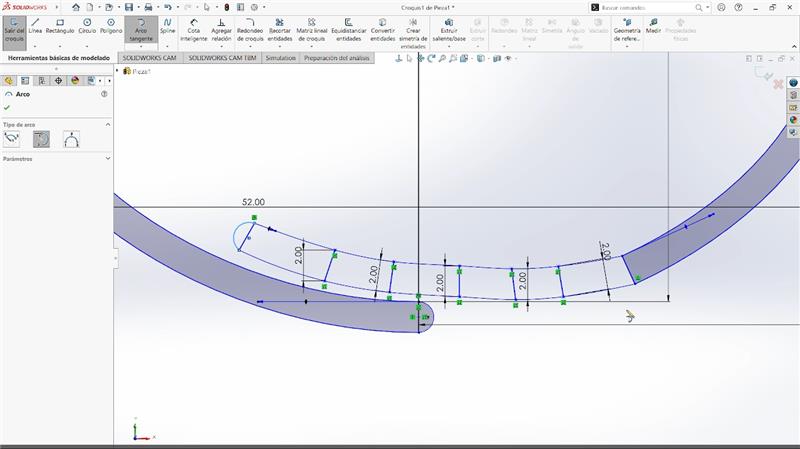Select the centerpoint arc type
This screenshot has width=800, height=449.
(x=11, y=139)
